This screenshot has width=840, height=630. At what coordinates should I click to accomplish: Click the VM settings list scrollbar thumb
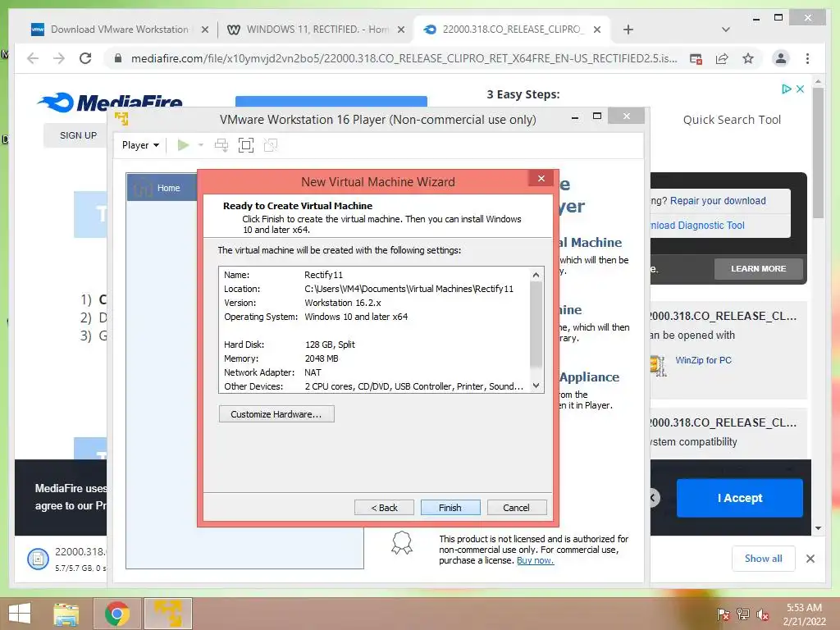coord(536,325)
